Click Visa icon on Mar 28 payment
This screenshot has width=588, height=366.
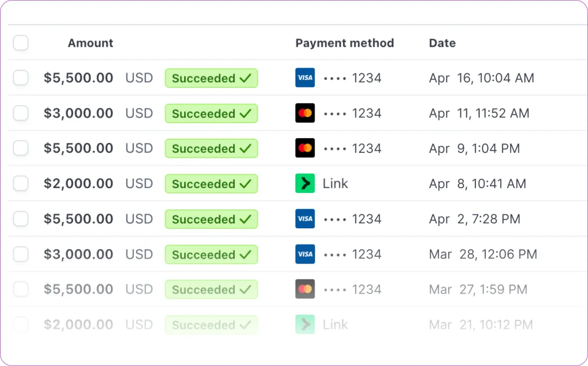[305, 254]
